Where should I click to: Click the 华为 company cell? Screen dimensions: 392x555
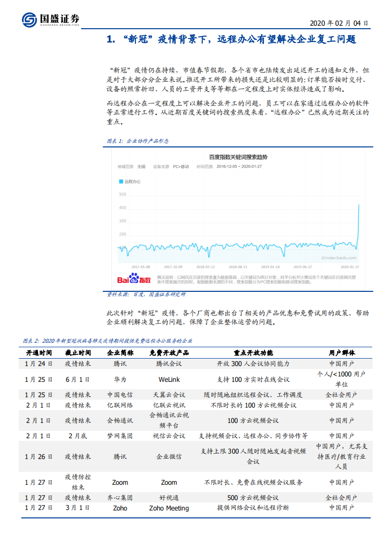click(120, 379)
